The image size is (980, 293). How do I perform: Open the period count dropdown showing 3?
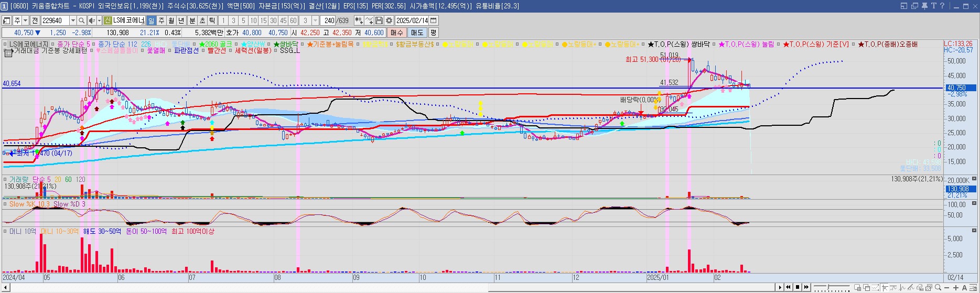coord(315,20)
